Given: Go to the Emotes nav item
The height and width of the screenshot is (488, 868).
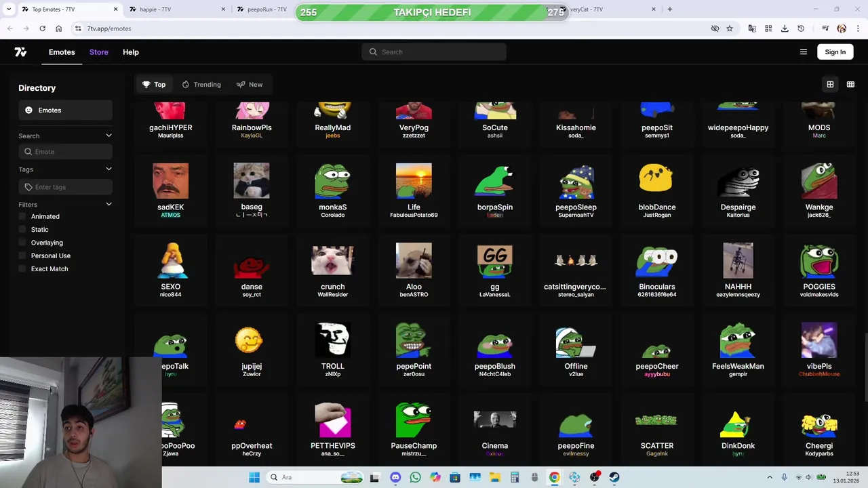Looking at the screenshot, I should point(62,52).
